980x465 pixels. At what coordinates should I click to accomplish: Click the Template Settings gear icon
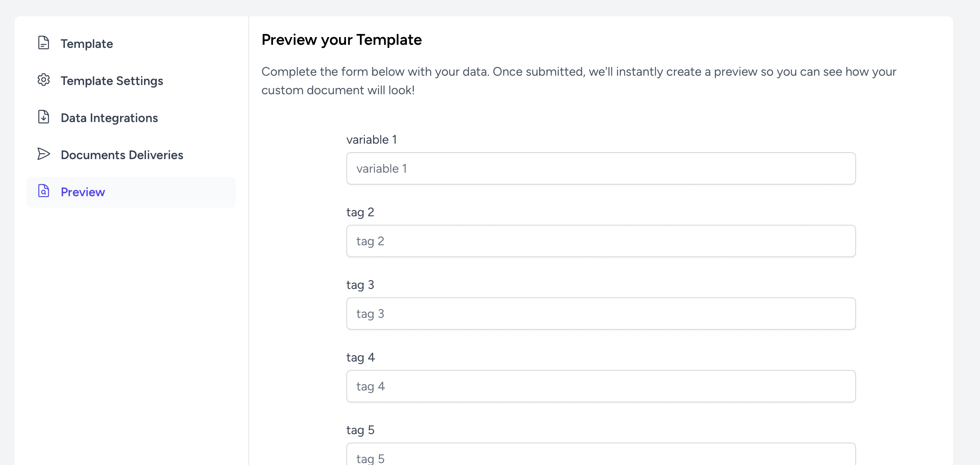[44, 80]
